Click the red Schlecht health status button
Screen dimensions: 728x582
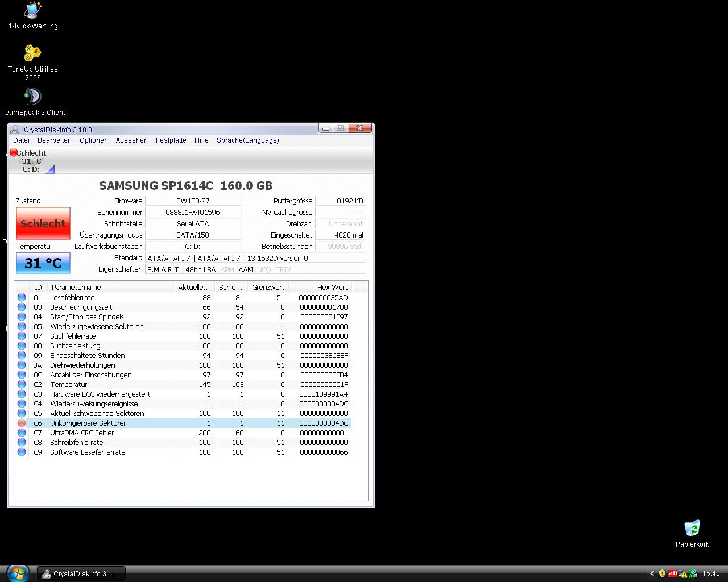point(43,223)
